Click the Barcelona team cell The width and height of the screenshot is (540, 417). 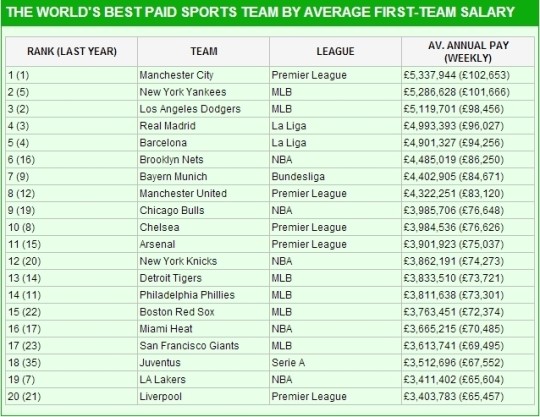[x=204, y=143]
